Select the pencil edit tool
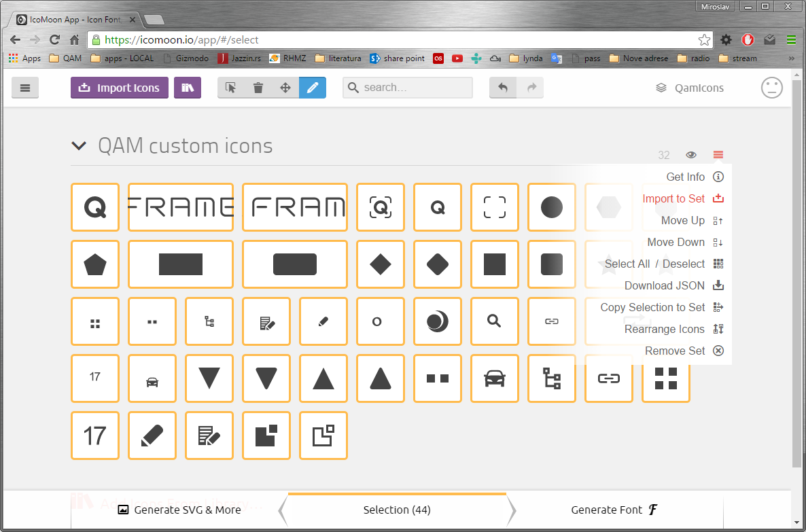This screenshot has width=806, height=532. (313, 88)
